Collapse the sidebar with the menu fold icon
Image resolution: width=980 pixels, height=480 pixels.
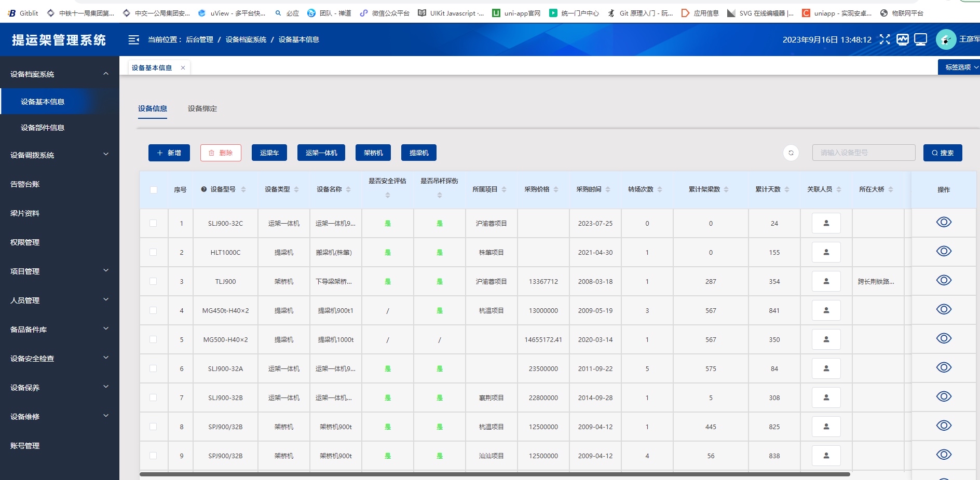[x=134, y=39]
